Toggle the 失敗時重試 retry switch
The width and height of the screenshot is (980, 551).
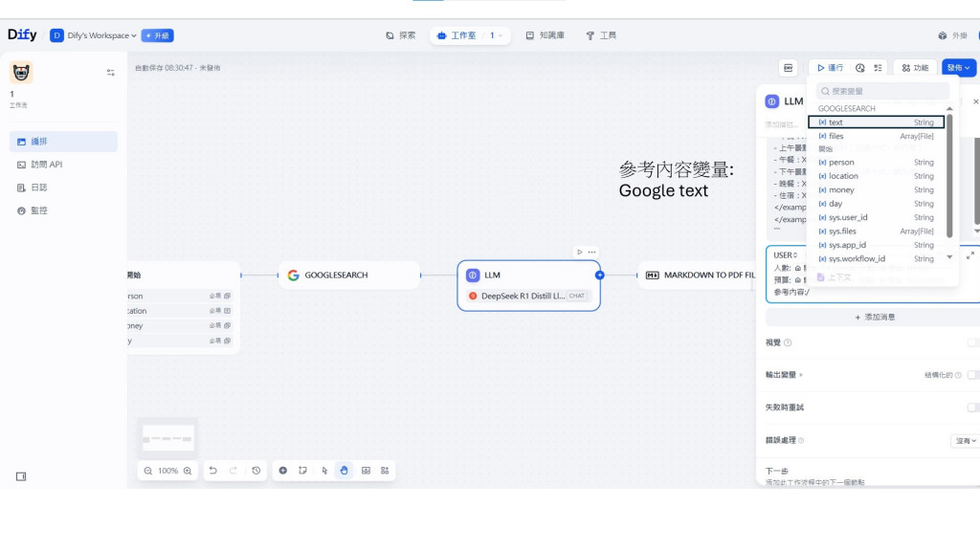coord(973,408)
